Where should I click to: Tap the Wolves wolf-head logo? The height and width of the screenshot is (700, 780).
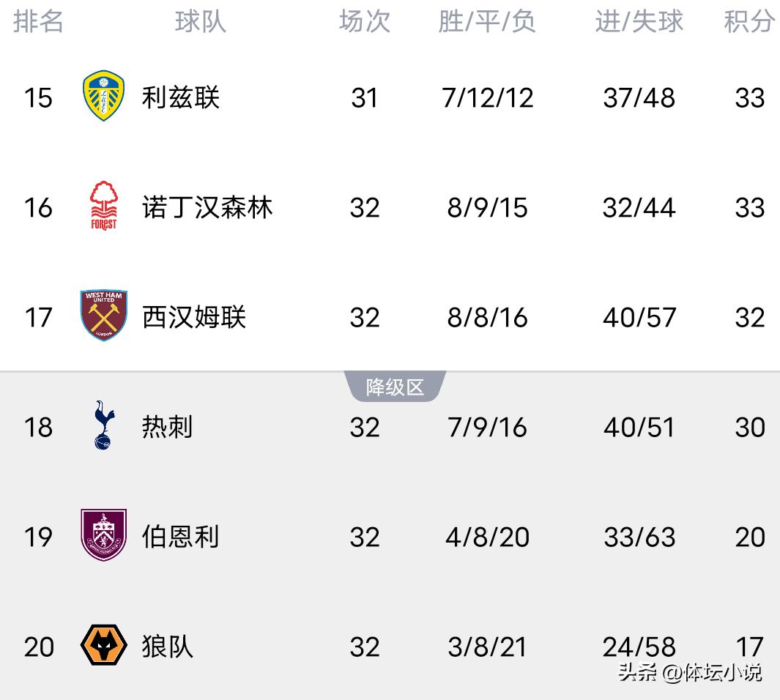coord(103,645)
